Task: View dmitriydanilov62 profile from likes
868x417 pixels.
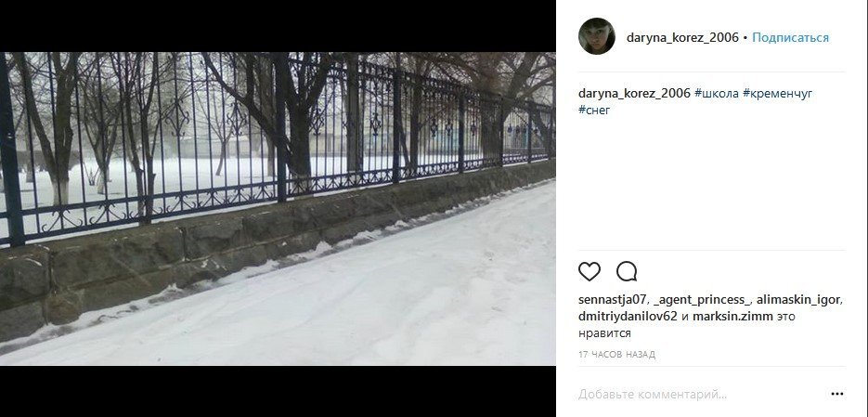Action: tap(628, 317)
